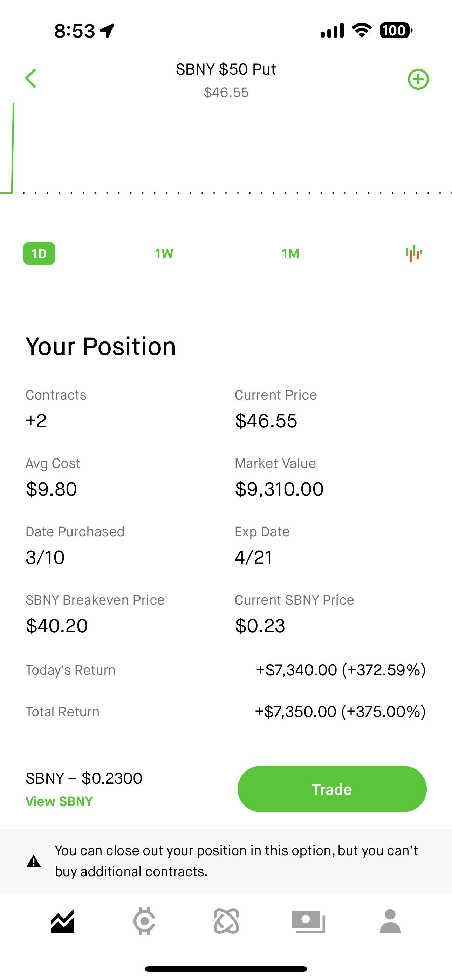The image size is (452, 980).
Task: Open the account profile person icon
Action: click(x=390, y=921)
